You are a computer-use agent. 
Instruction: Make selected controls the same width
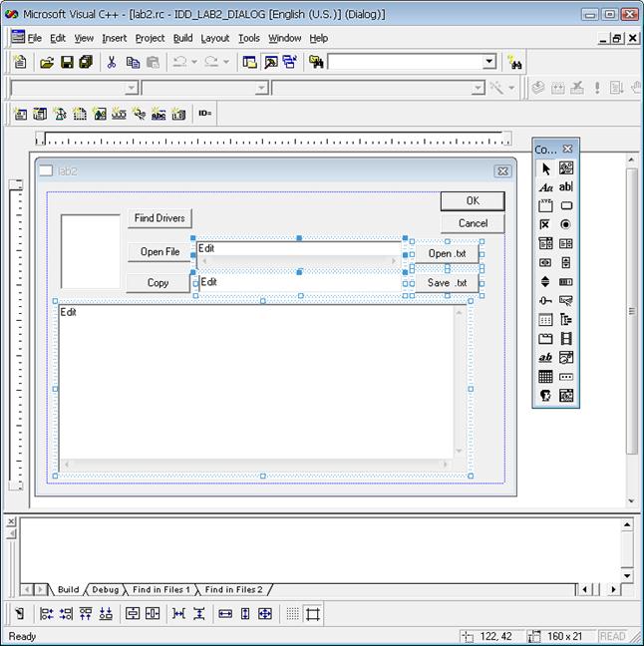pyautogui.click(x=225, y=614)
